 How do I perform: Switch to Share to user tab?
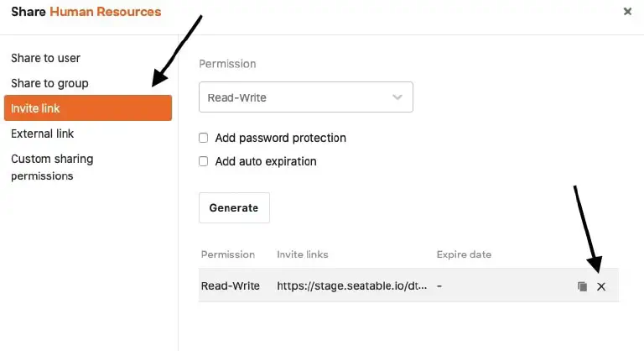46,58
